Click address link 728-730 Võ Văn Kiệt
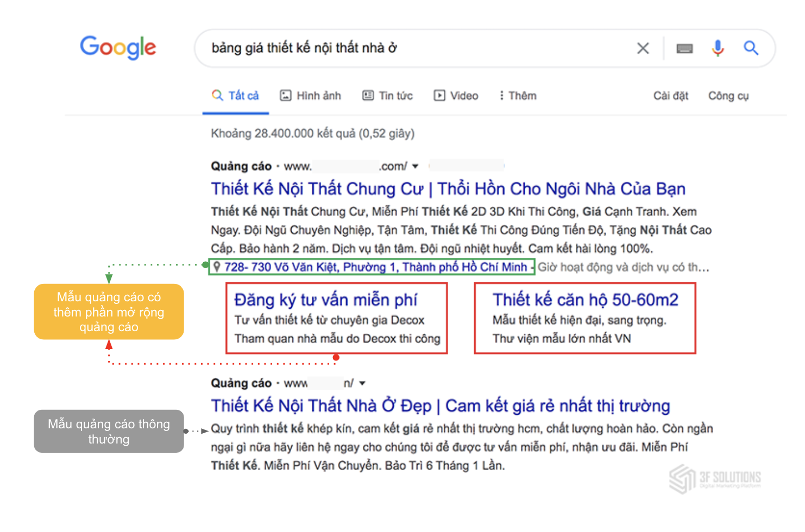Screen dimensions: 805x532 [375, 267]
